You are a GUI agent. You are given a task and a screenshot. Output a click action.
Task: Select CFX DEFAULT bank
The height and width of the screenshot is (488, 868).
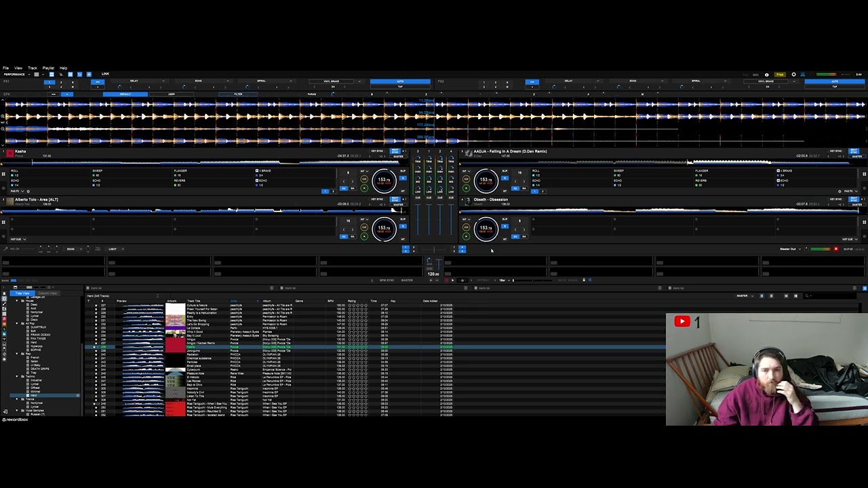[x=125, y=94]
